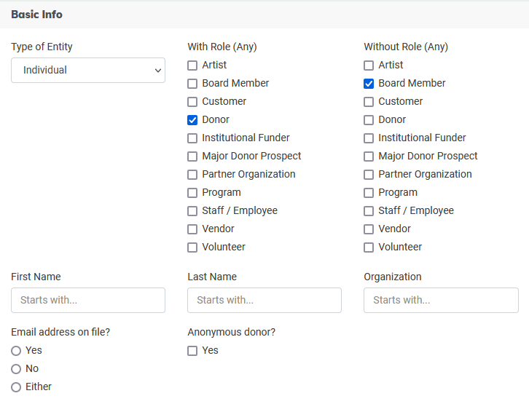
Task: Check Partner Organization under Without Role
Action: (369, 175)
